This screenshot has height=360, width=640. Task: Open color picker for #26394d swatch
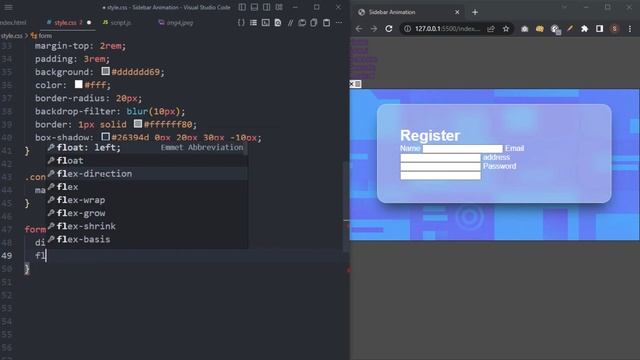coord(106,137)
